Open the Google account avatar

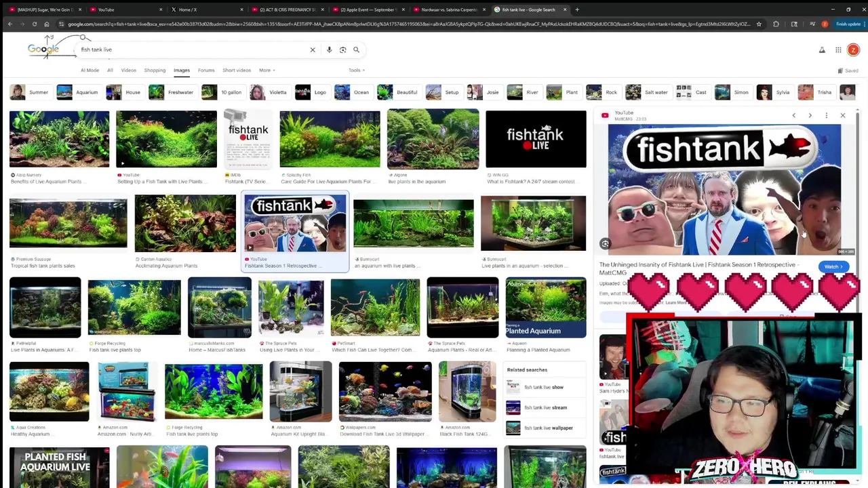point(853,49)
